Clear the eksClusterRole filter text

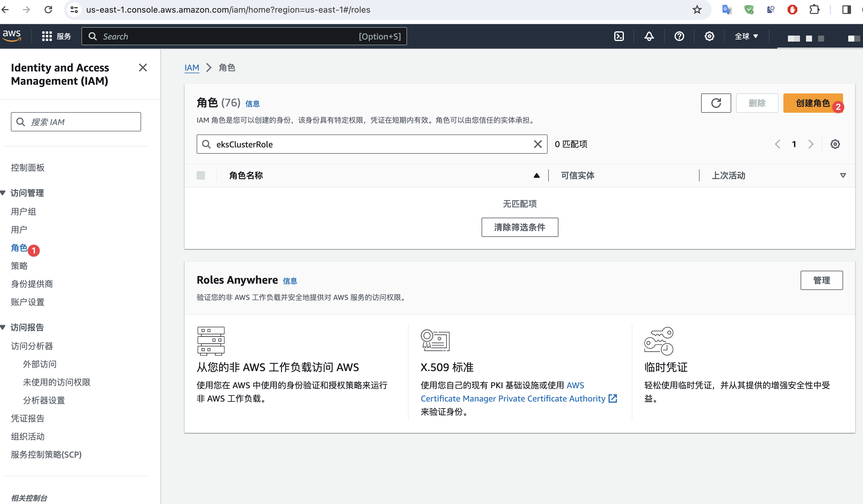click(538, 144)
